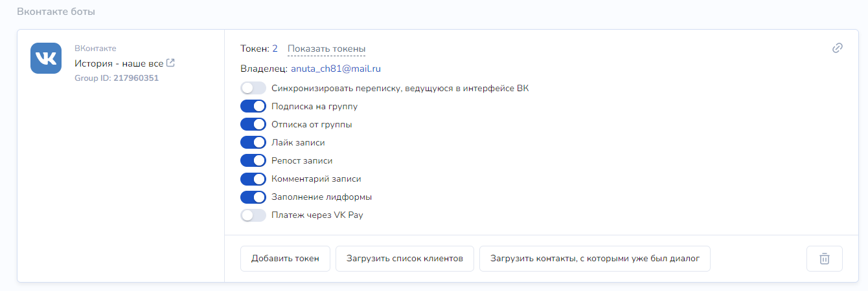The width and height of the screenshot is (868, 291).
Task: Open external link icon next to История - наше все
Action: coord(170,63)
